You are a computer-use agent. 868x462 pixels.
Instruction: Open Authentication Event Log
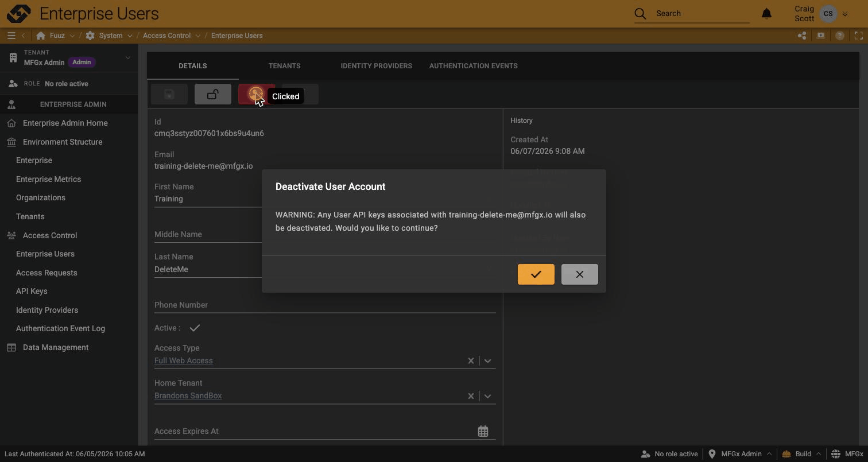[x=60, y=328]
